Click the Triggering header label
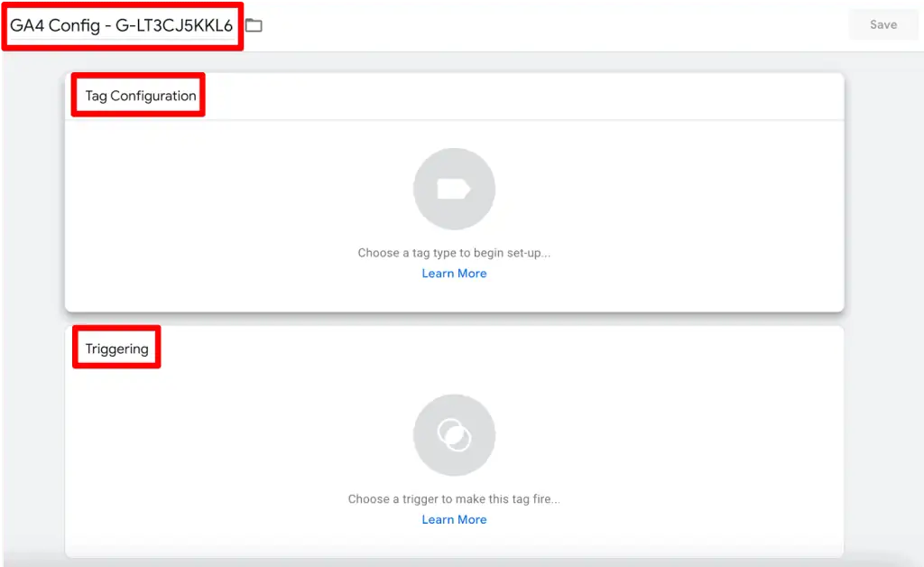The height and width of the screenshot is (567, 924). coord(116,347)
